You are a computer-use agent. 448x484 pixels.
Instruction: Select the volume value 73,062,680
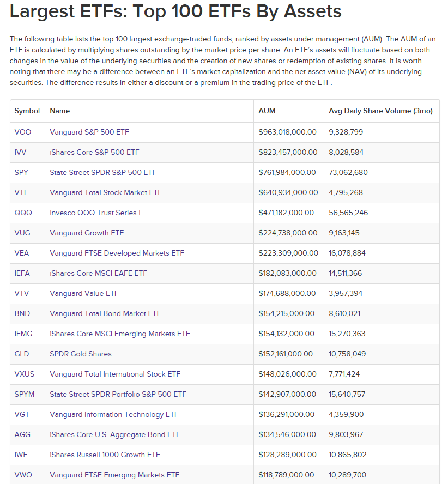348,172
